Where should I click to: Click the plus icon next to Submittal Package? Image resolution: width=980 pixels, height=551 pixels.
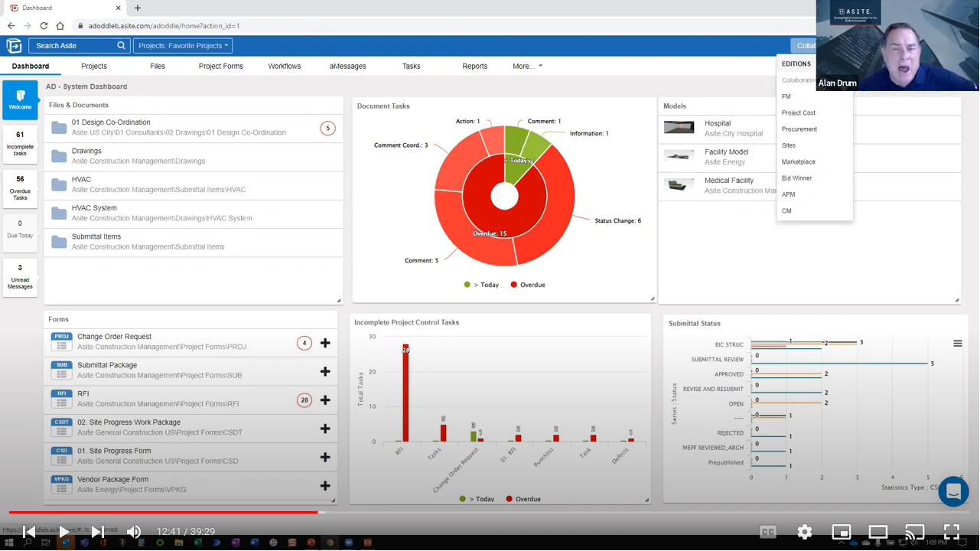325,371
